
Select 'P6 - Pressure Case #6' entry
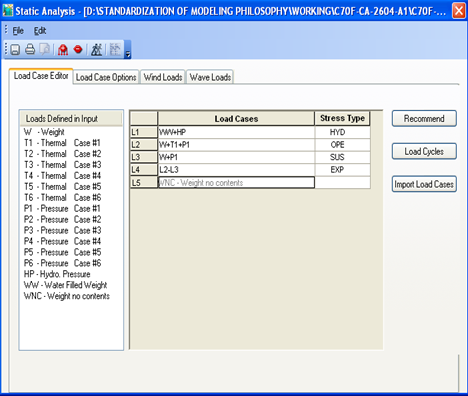coord(62,263)
